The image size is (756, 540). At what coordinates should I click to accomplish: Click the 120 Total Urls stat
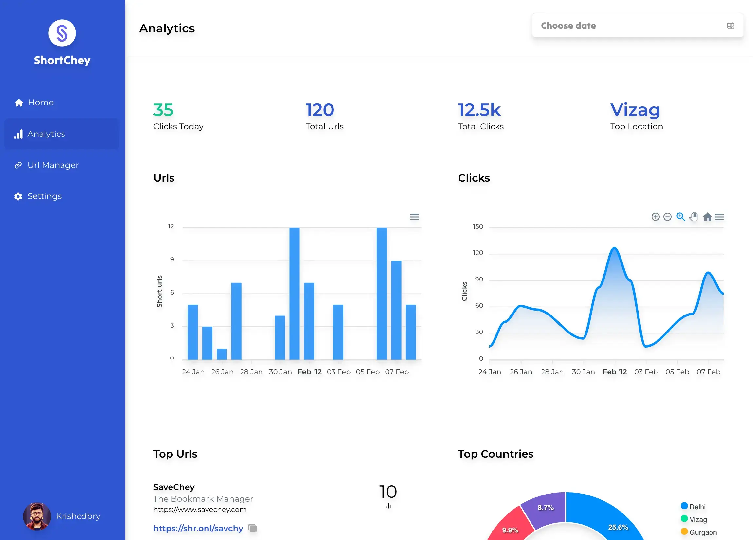(x=324, y=116)
